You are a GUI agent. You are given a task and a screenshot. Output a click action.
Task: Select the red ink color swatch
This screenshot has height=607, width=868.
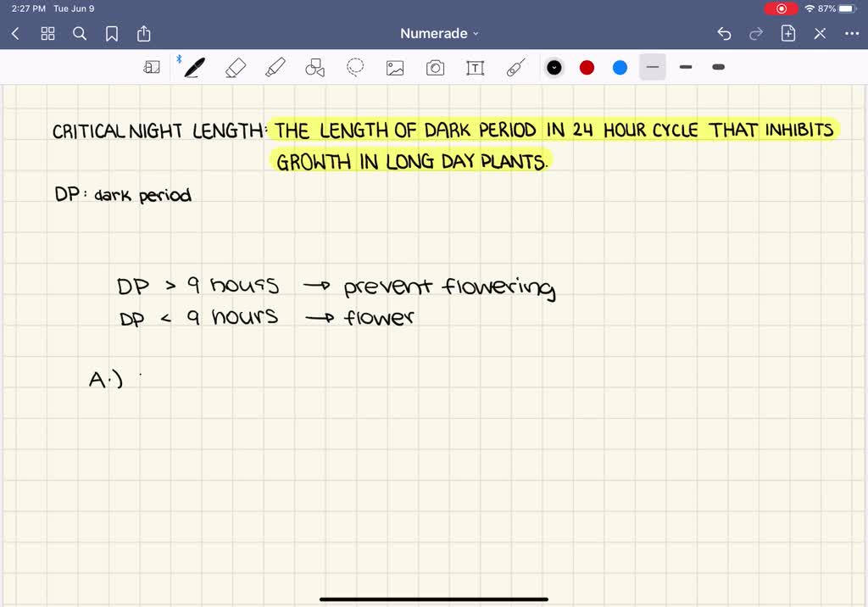click(587, 67)
